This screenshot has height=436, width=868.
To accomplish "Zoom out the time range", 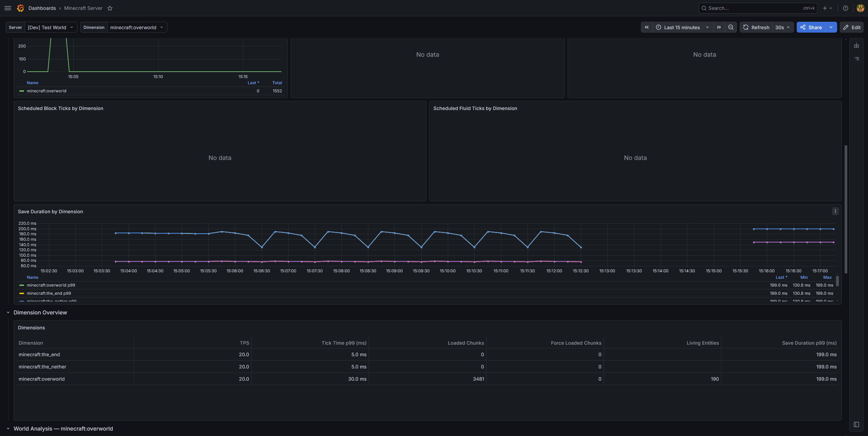I will tap(731, 27).
